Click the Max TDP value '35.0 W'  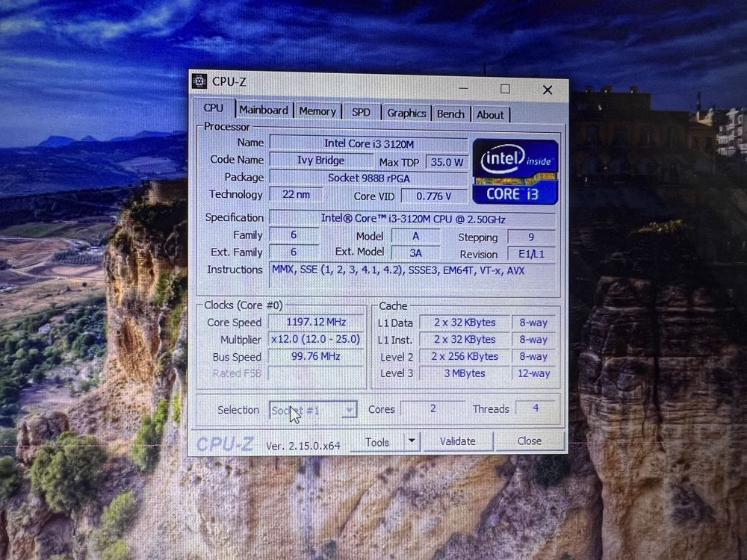[x=447, y=162]
